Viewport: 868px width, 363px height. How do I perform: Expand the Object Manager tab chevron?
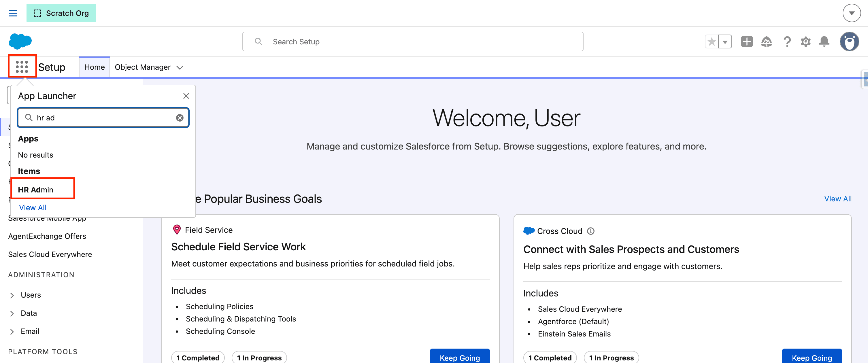(x=180, y=67)
